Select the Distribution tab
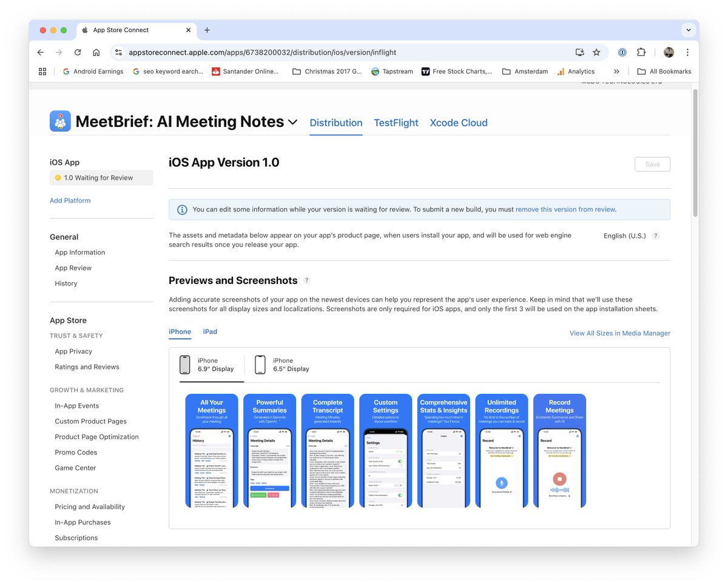Viewport: 728px width, 585px height. (336, 123)
